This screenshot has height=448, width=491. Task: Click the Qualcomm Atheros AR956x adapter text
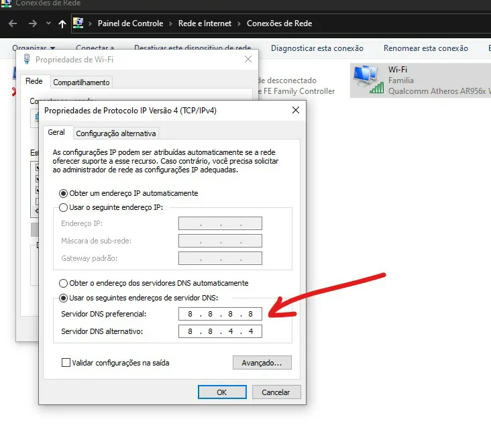[439, 91]
